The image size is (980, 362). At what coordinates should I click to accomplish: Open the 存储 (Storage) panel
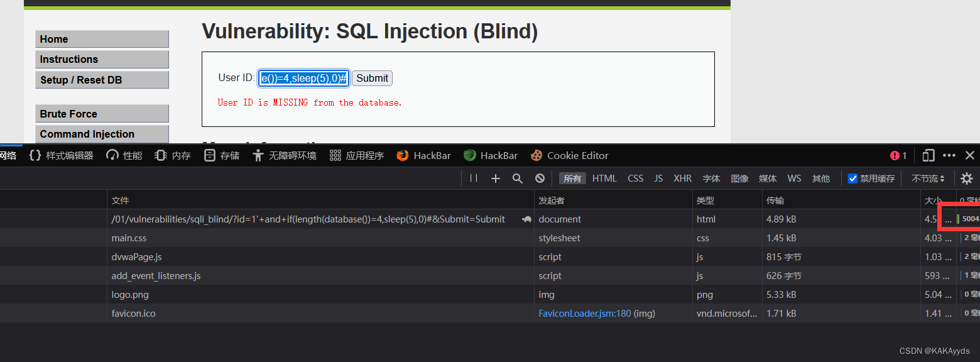pyautogui.click(x=221, y=155)
